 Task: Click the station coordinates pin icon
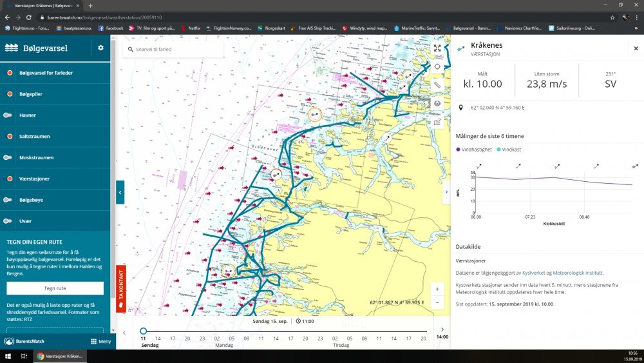click(461, 108)
